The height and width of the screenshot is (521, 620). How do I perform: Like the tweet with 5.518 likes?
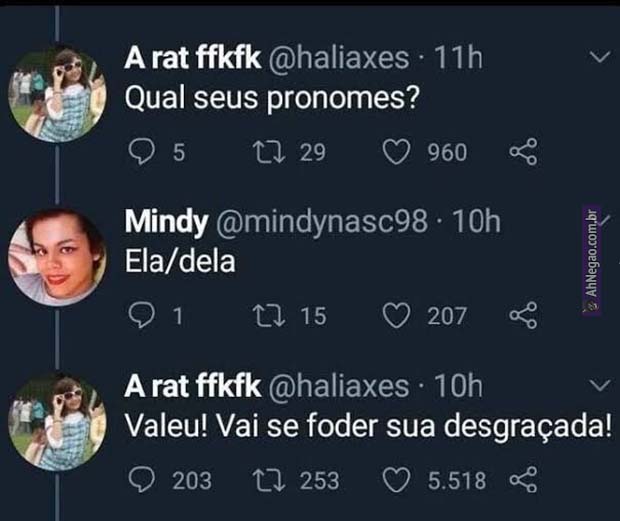pos(399,480)
